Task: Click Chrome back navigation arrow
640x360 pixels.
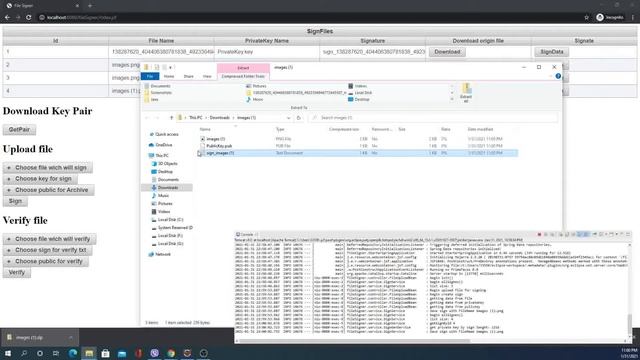Action: tap(7, 18)
